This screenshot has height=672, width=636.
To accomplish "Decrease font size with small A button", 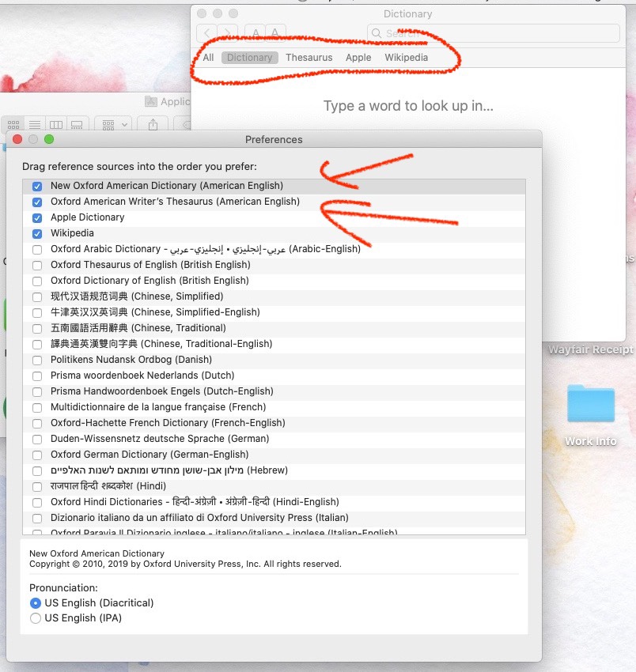I will pos(256,33).
